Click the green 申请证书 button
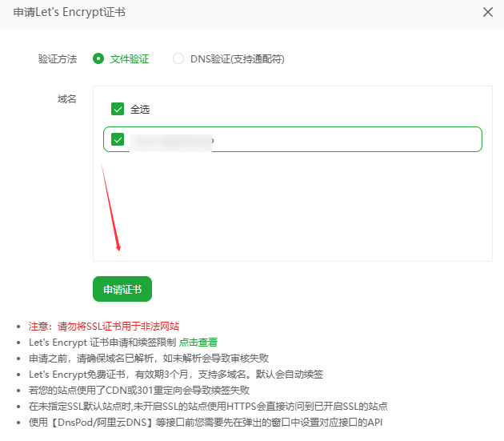504x441 pixels. 122,289
